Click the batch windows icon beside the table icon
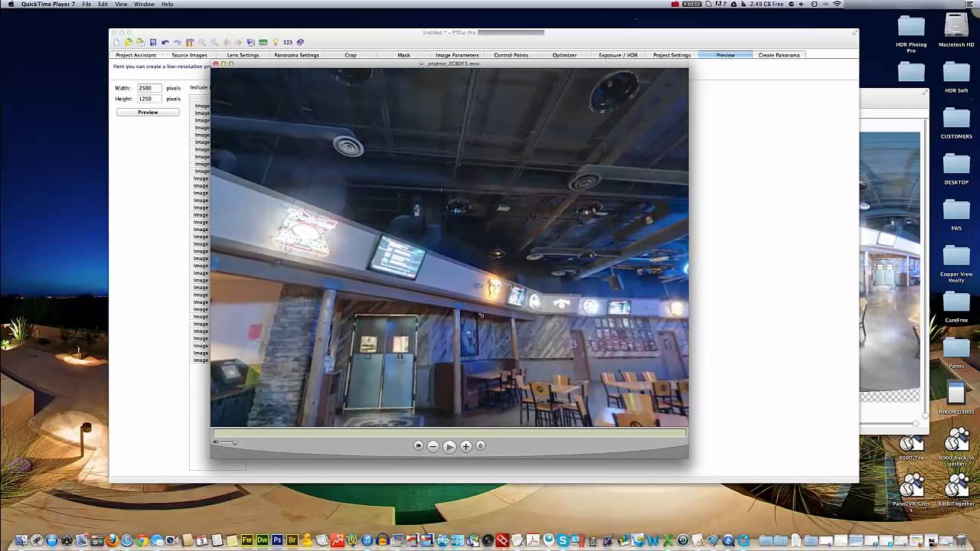Image resolution: width=980 pixels, height=551 pixels. pos(251,42)
